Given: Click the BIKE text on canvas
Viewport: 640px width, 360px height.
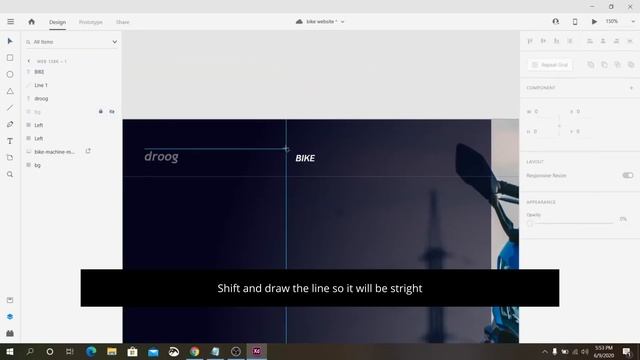Looking at the screenshot, I should coord(305,158).
